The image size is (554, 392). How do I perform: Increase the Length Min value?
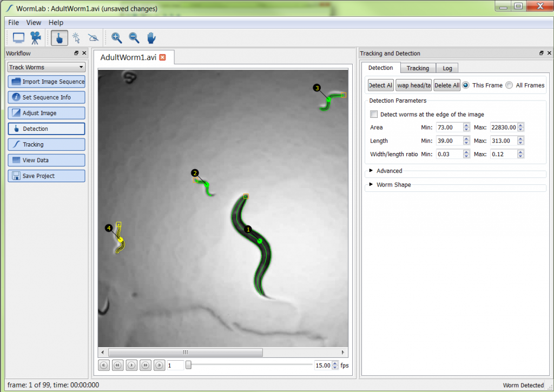(x=466, y=138)
